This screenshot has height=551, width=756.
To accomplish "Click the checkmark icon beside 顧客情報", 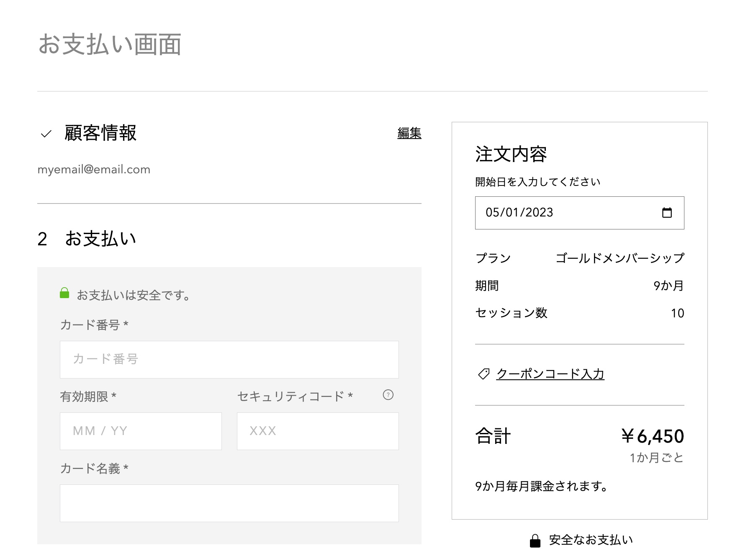I will pos(46,134).
